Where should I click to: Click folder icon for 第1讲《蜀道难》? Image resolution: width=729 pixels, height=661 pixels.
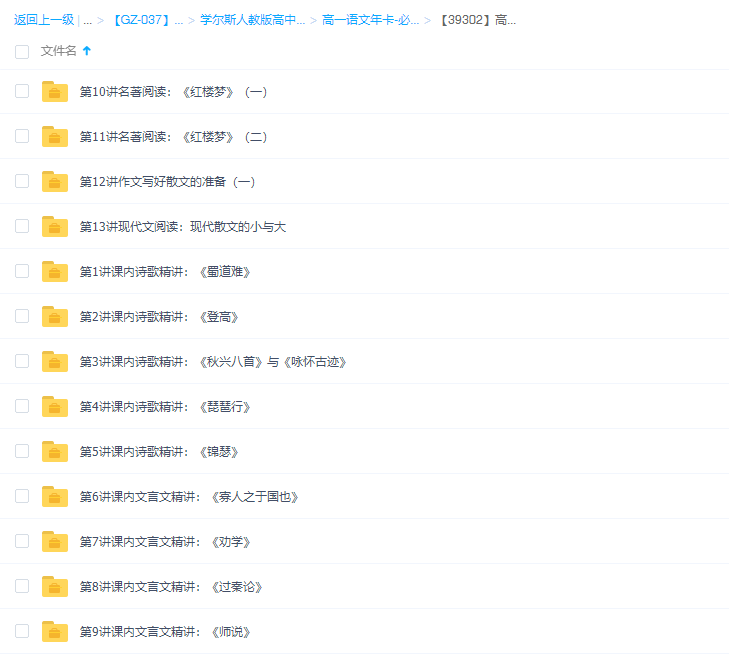54,272
